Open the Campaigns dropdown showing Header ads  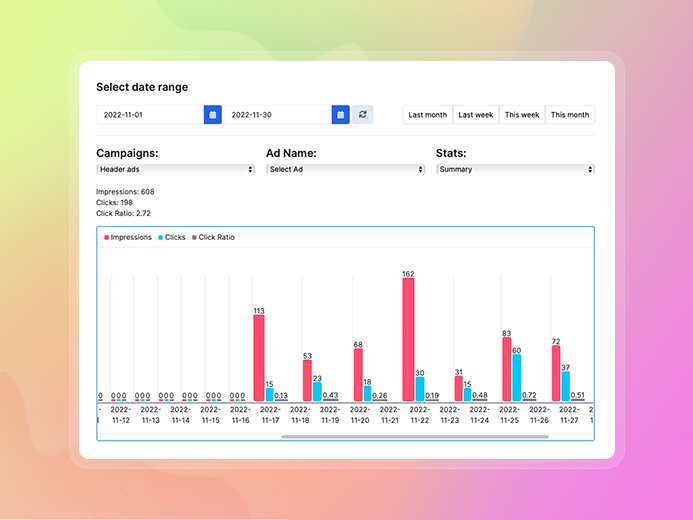[175, 169]
